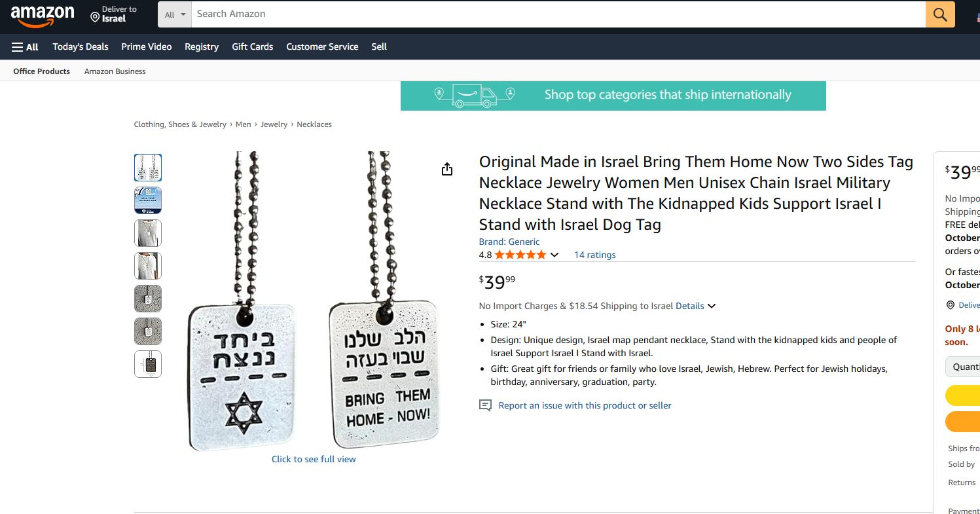Click the orange search magnifier button
This screenshot has height=514, width=980.
(940, 14)
